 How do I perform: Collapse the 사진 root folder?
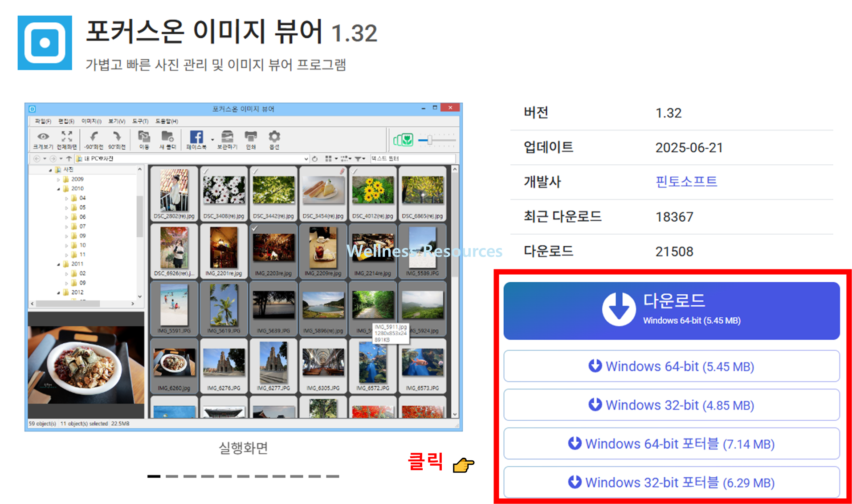coord(50,170)
